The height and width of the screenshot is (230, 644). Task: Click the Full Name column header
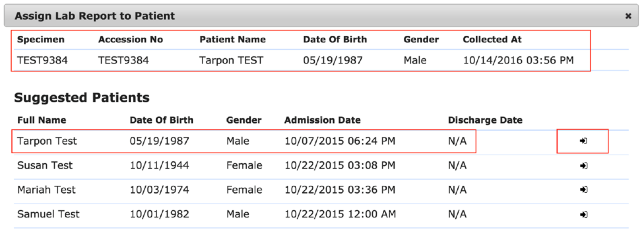click(41, 120)
